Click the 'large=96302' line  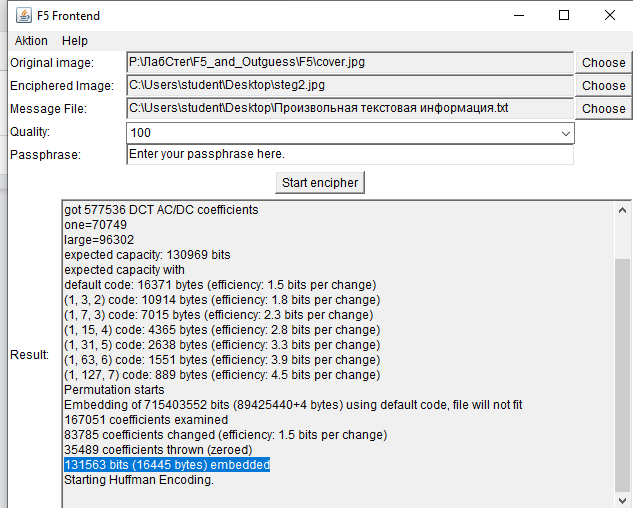coord(99,240)
